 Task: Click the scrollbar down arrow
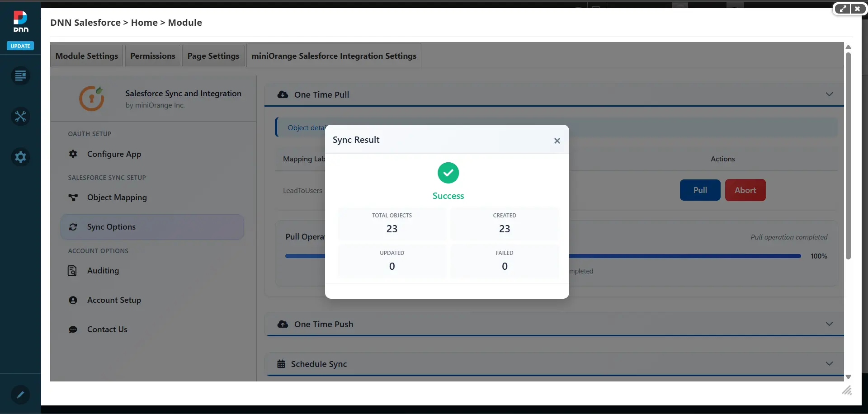(x=848, y=376)
